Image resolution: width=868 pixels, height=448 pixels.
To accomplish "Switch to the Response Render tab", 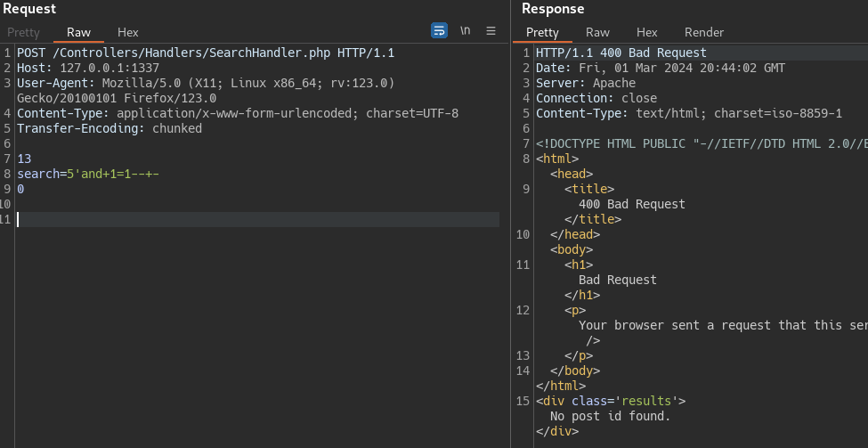I will (x=703, y=32).
